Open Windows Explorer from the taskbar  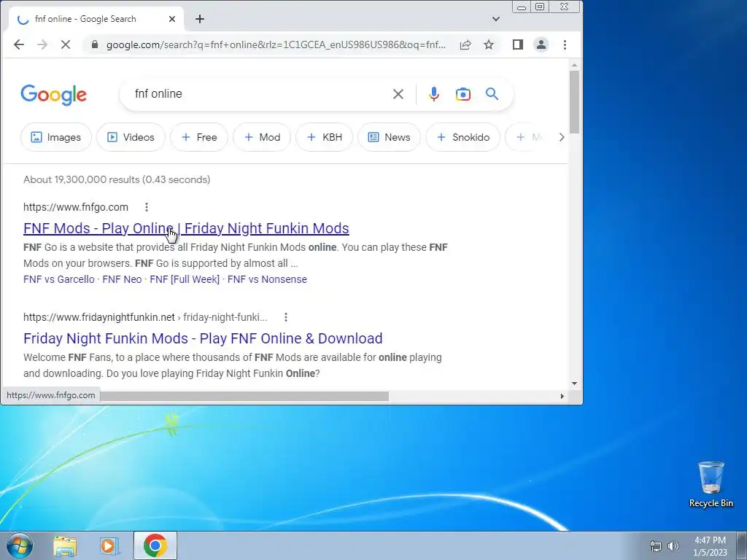pyautogui.click(x=65, y=546)
